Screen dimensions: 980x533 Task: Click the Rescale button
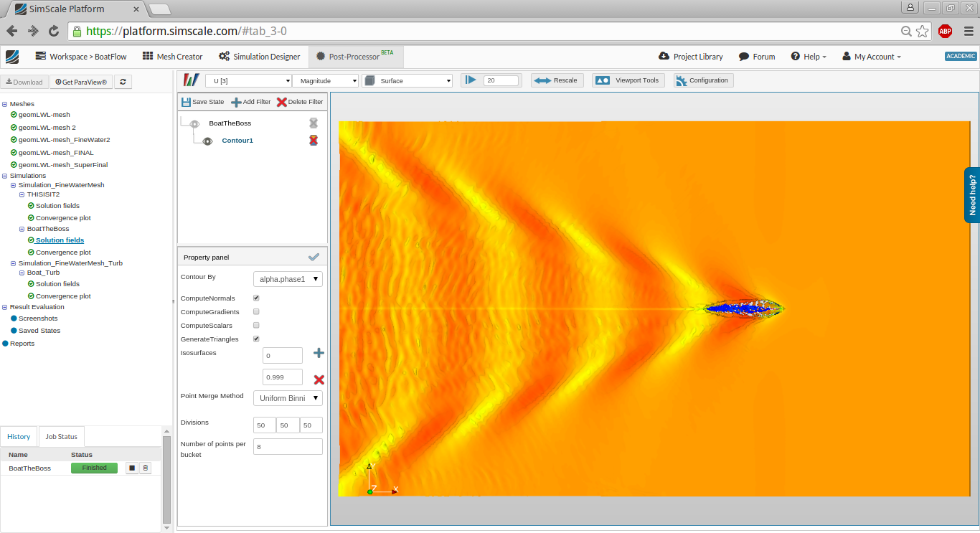(557, 80)
